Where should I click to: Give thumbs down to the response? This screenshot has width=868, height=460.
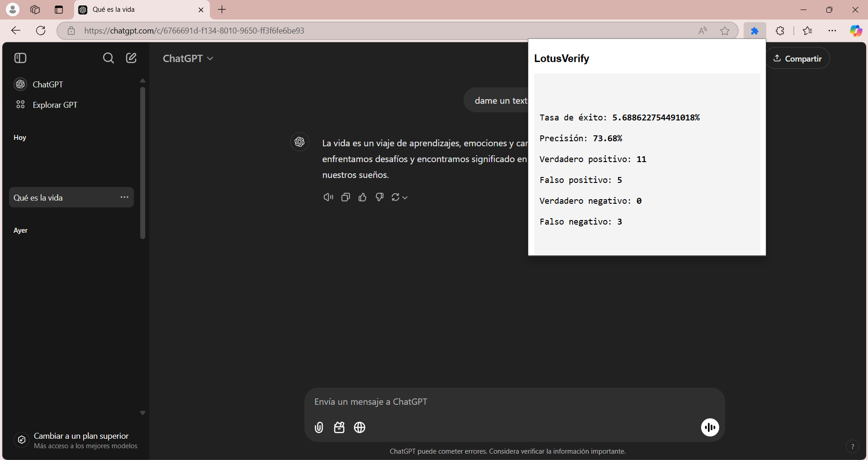tap(379, 197)
